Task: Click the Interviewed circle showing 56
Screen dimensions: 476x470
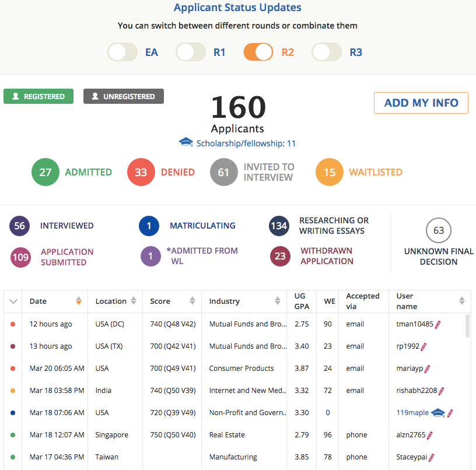Action: coord(20,226)
